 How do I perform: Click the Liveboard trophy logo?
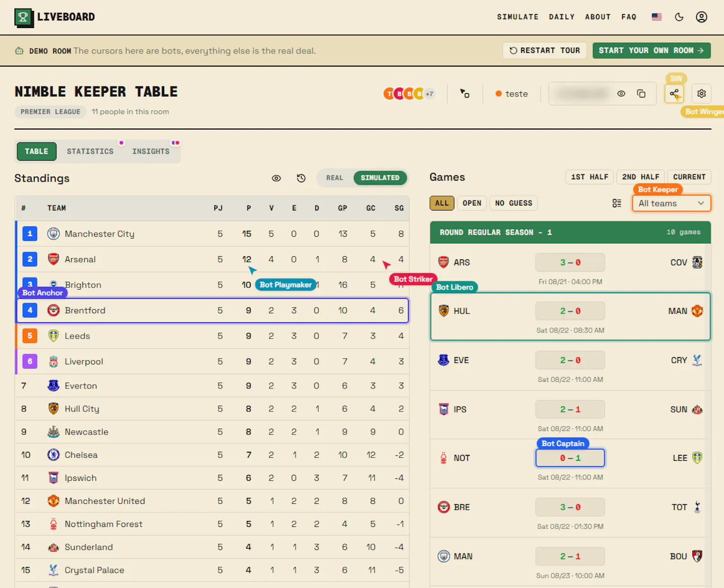[x=24, y=18]
